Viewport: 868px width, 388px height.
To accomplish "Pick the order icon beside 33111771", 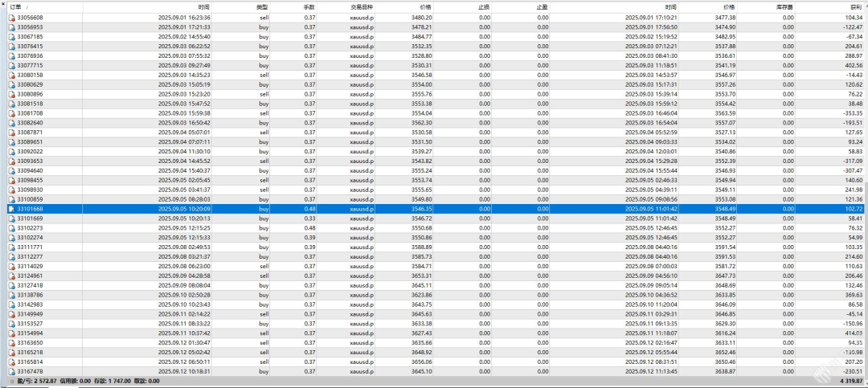I will (x=11, y=247).
